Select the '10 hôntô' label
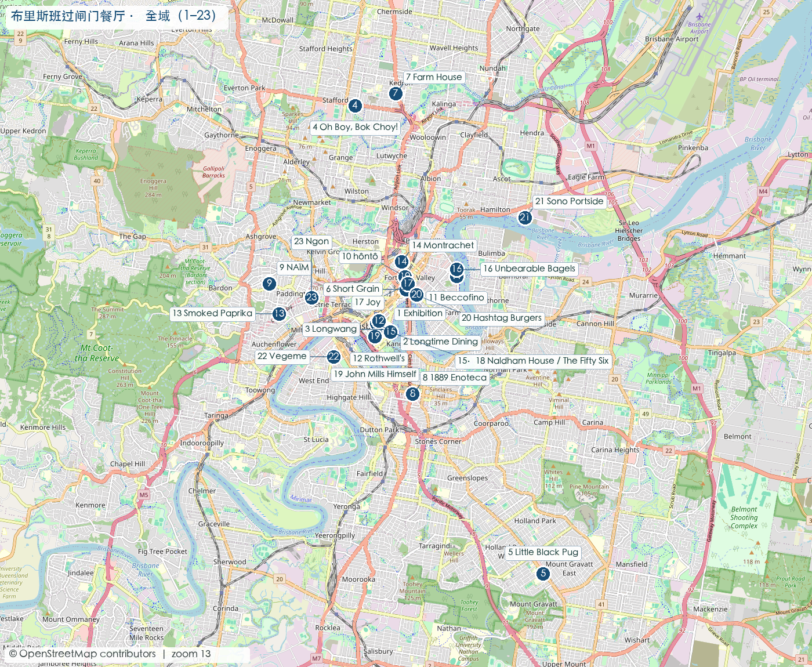 [x=360, y=256]
